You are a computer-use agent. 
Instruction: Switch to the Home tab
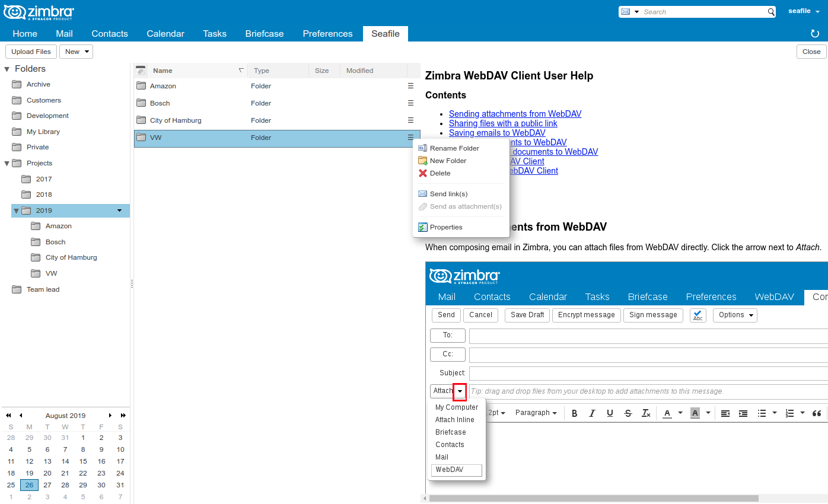[25, 34]
